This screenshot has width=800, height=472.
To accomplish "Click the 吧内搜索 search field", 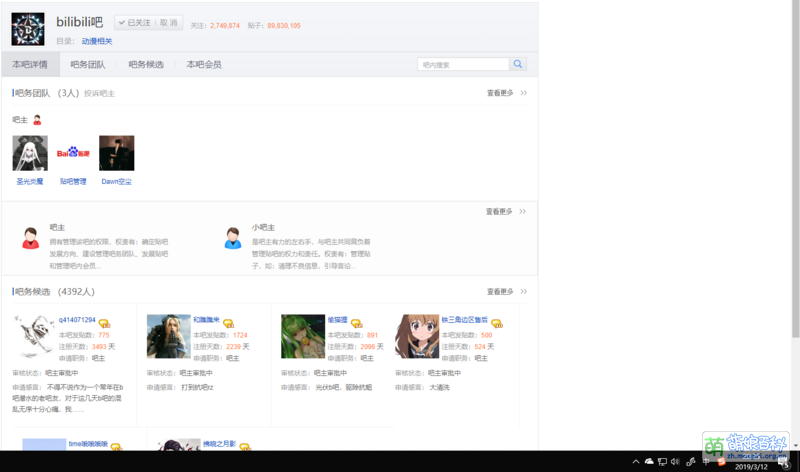I will (x=463, y=64).
